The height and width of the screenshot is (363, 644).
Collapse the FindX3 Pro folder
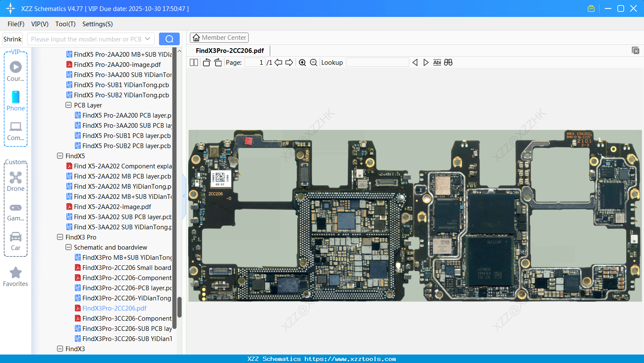click(x=60, y=237)
